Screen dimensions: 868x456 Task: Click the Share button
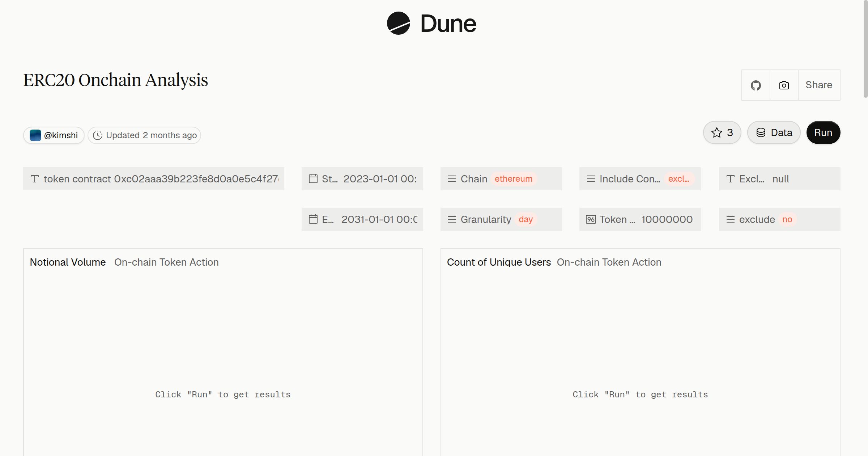coord(819,85)
